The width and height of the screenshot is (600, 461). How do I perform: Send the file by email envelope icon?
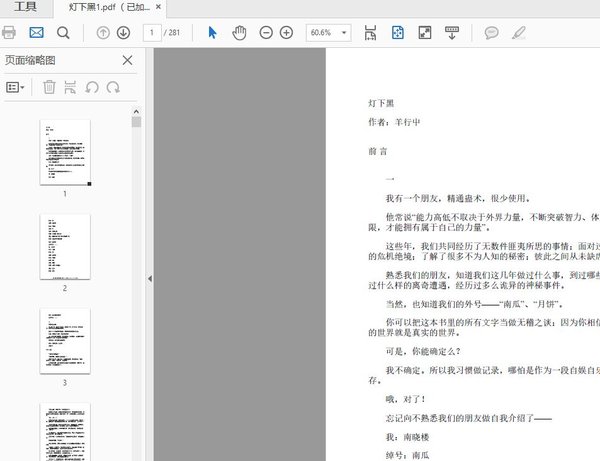coord(36,33)
